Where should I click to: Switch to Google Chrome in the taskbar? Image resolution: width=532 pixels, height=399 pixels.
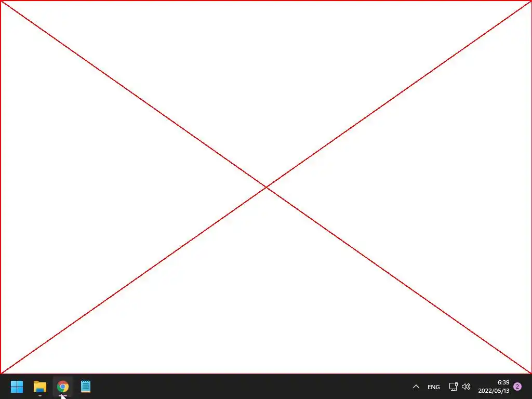coord(62,387)
